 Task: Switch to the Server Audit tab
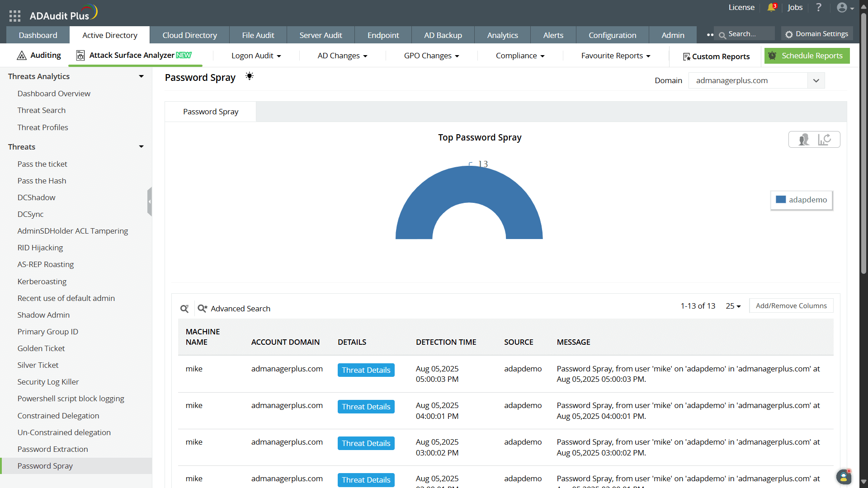tap(321, 35)
